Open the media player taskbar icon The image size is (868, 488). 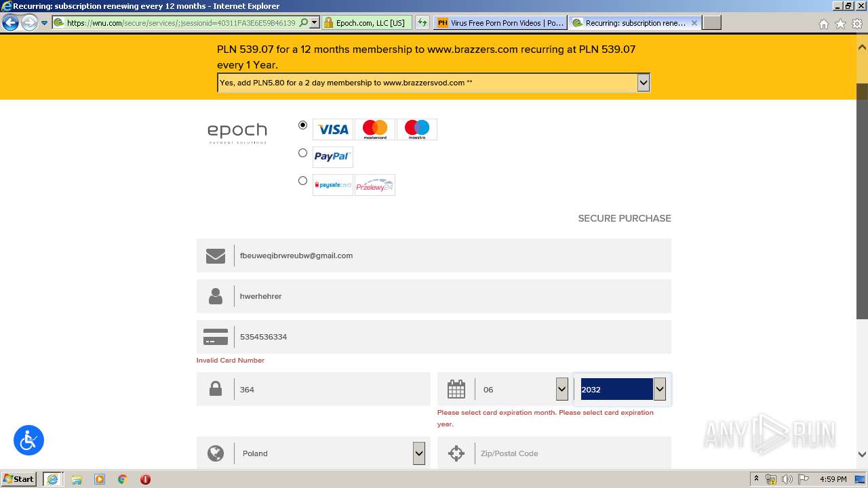tap(100, 479)
